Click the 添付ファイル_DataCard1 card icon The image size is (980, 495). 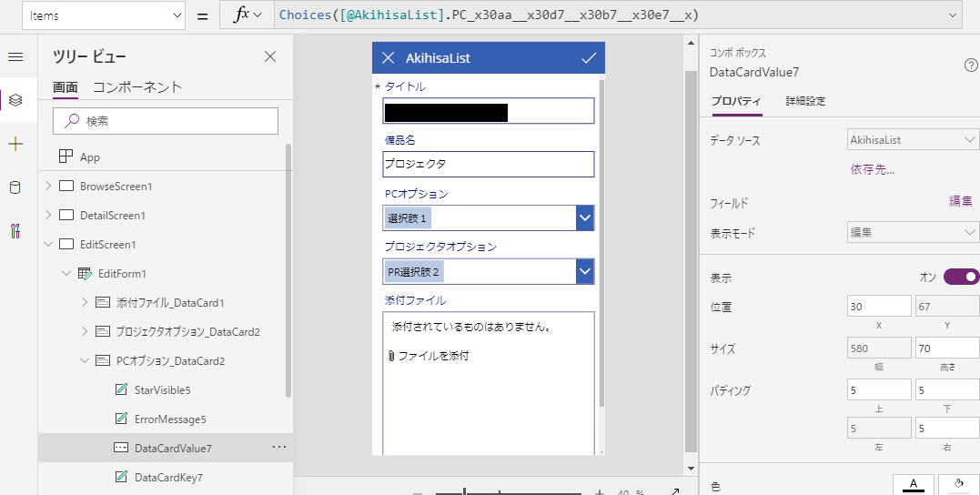[x=103, y=302]
